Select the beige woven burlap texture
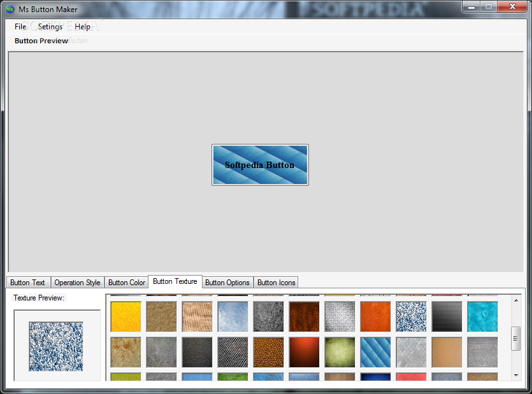This screenshot has height=394, width=532. coord(197,317)
